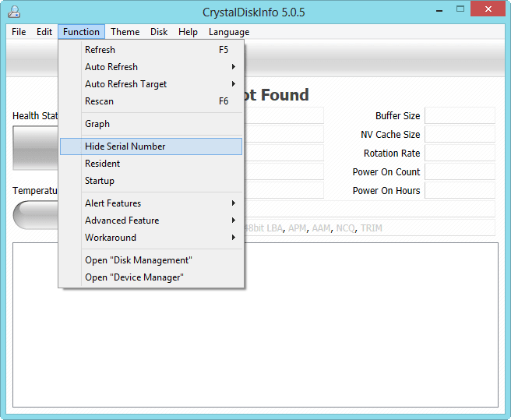Open the Language menu
511x420 pixels.
point(229,32)
